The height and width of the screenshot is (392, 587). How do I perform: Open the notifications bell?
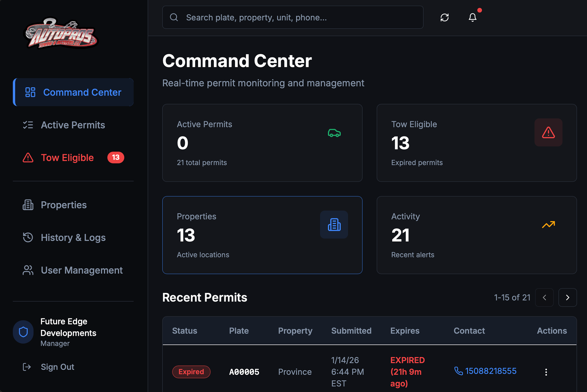[472, 17]
